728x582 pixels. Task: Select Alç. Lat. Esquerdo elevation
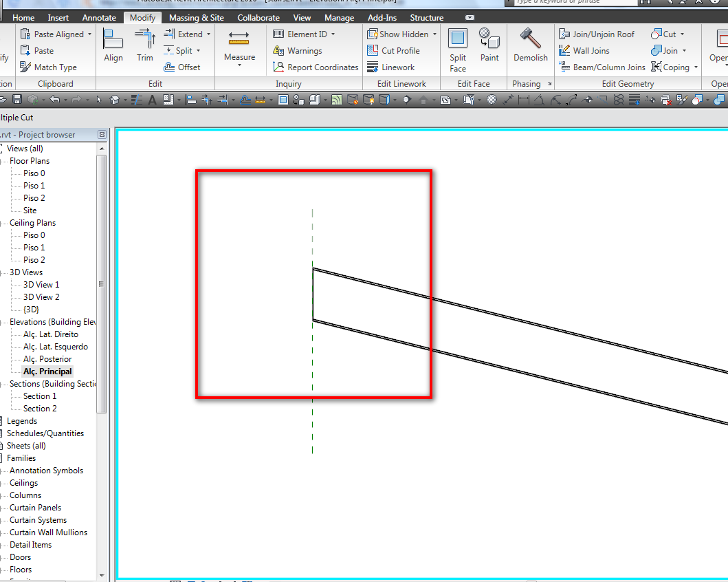55,347
